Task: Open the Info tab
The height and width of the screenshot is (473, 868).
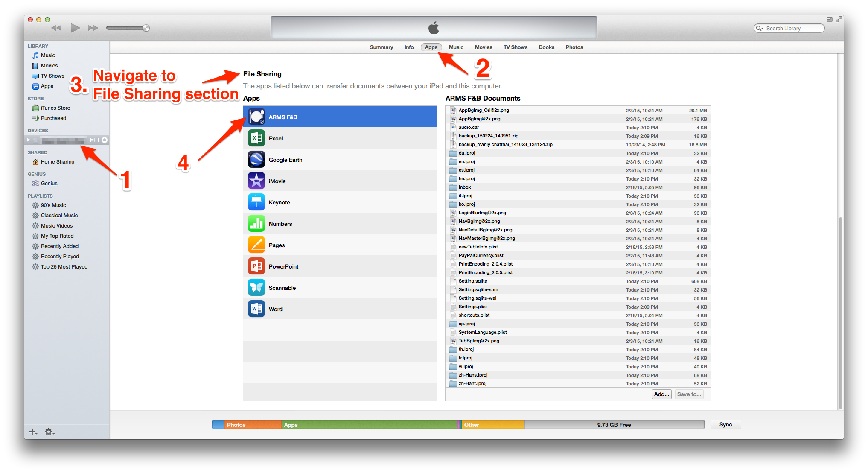Action: click(x=409, y=47)
